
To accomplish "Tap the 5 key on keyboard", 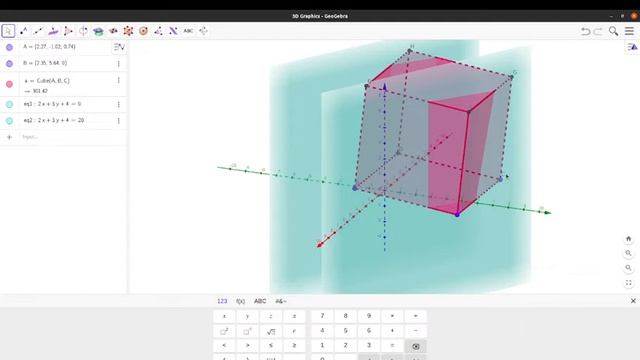I will pyautogui.click(x=345, y=331).
